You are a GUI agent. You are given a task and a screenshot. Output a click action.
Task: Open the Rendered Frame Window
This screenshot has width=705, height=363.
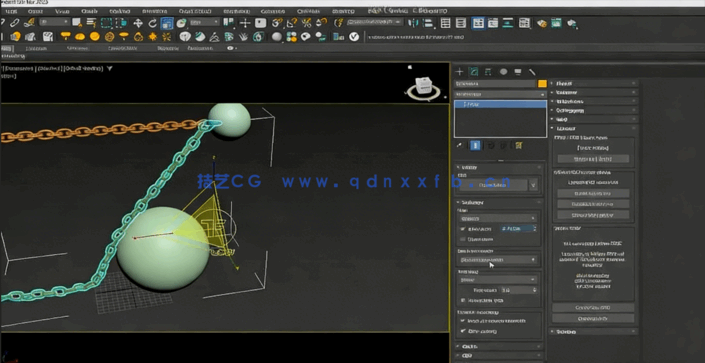pyautogui.click(x=557, y=22)
